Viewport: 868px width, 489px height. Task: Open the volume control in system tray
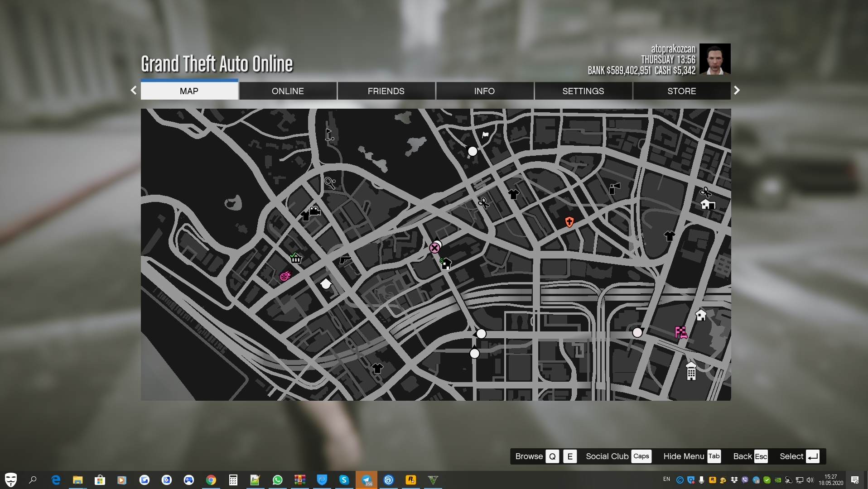point(810,480)
